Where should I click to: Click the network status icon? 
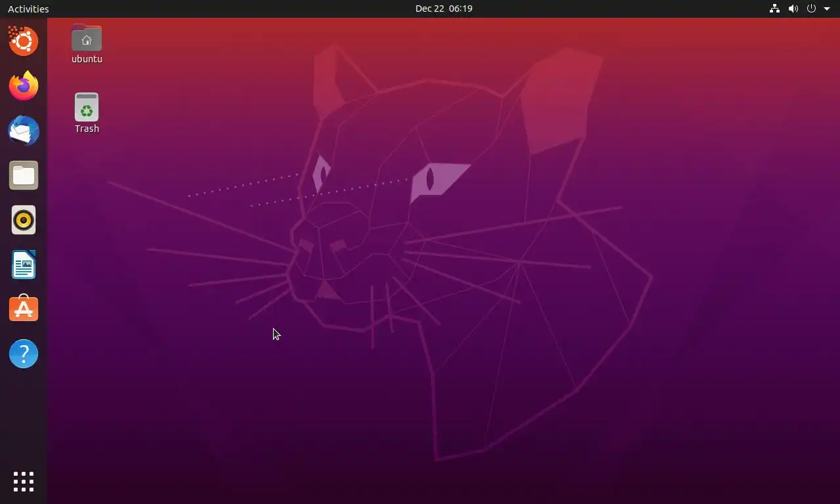tap(774, 9)
